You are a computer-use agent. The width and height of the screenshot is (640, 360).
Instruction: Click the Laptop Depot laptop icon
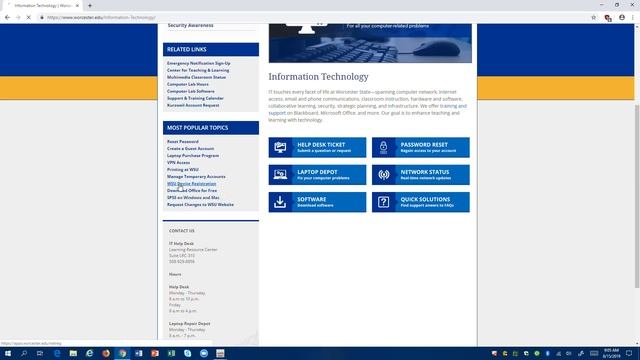click(x=280, y=175)
